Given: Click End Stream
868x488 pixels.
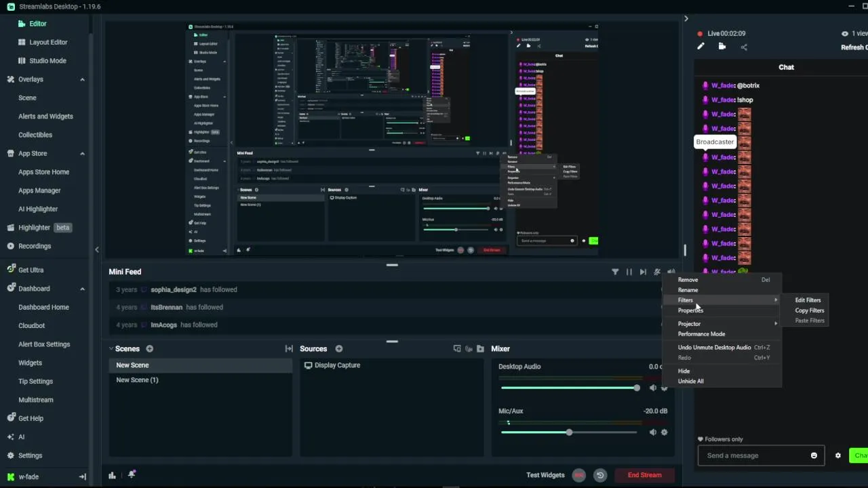Looking at the screenshot, I should (x=644, y=475).
